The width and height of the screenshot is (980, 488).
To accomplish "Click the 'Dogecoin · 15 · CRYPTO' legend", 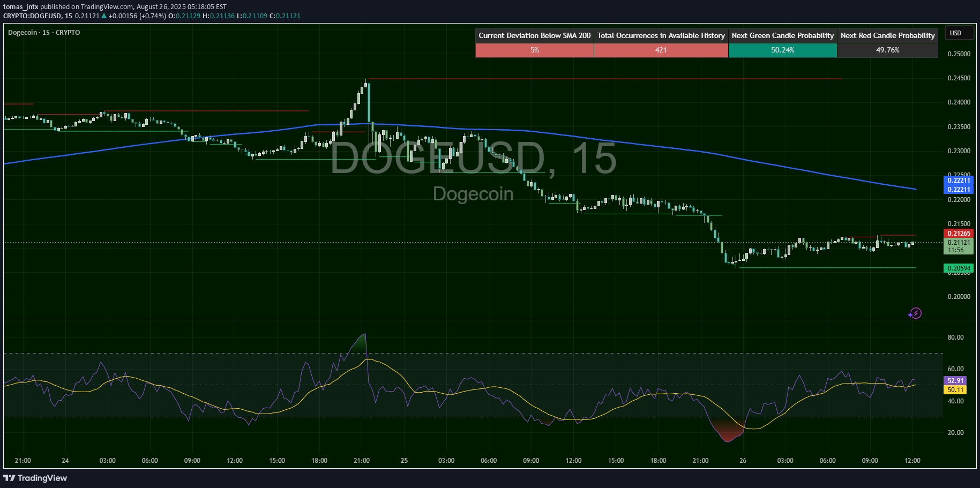I will point(44,33).
